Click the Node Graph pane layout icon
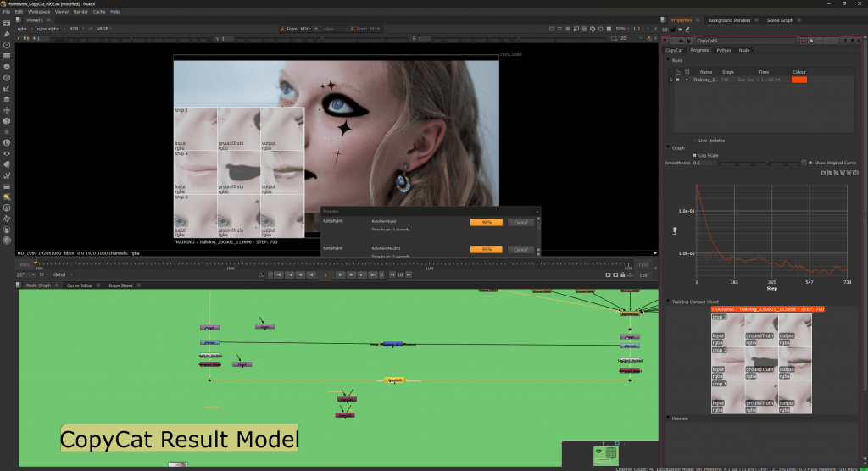Viewport: 868px width, 471px height. [20, 285]
